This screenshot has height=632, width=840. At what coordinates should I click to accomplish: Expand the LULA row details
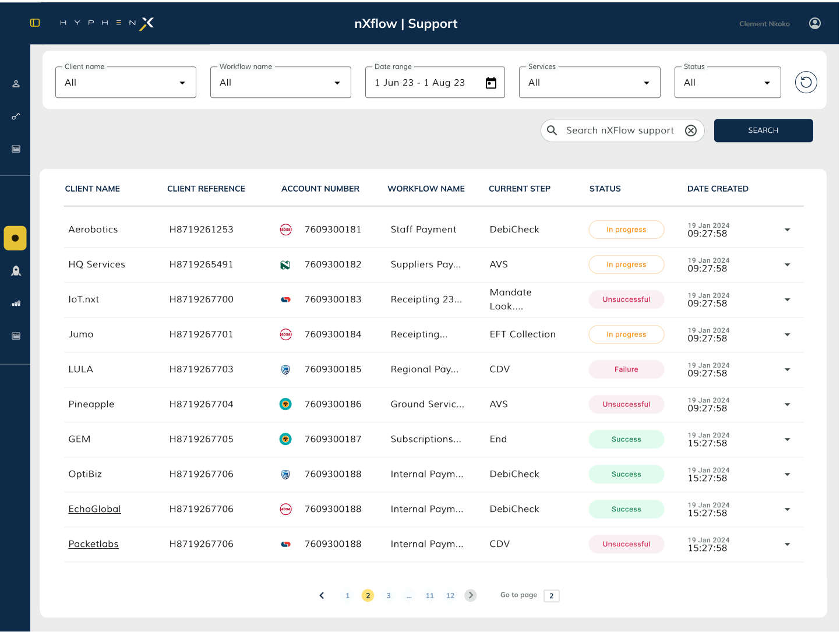click(x=787, y=369)
